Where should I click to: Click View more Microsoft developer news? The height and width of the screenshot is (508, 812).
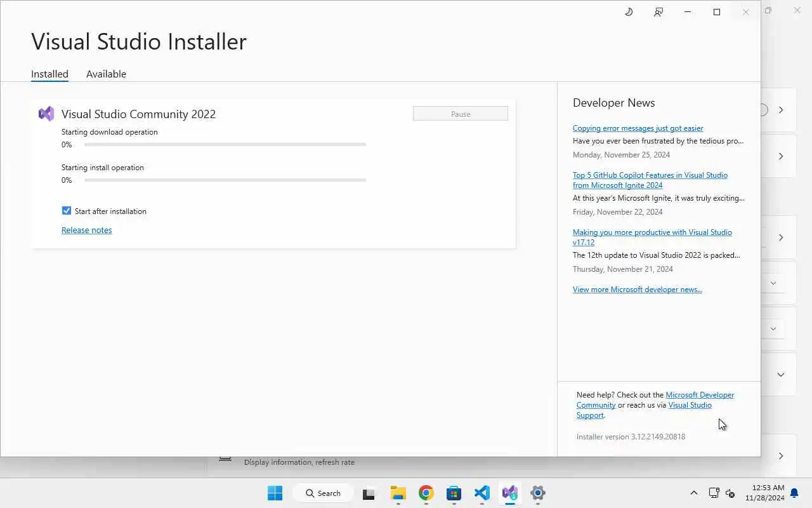(637, 290)
